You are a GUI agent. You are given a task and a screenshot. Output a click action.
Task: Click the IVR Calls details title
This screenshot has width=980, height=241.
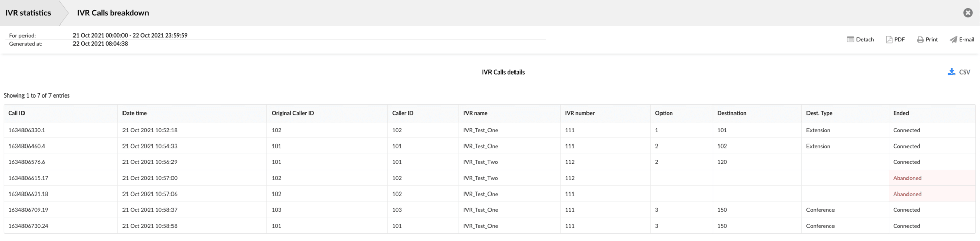tap(503, 72)
